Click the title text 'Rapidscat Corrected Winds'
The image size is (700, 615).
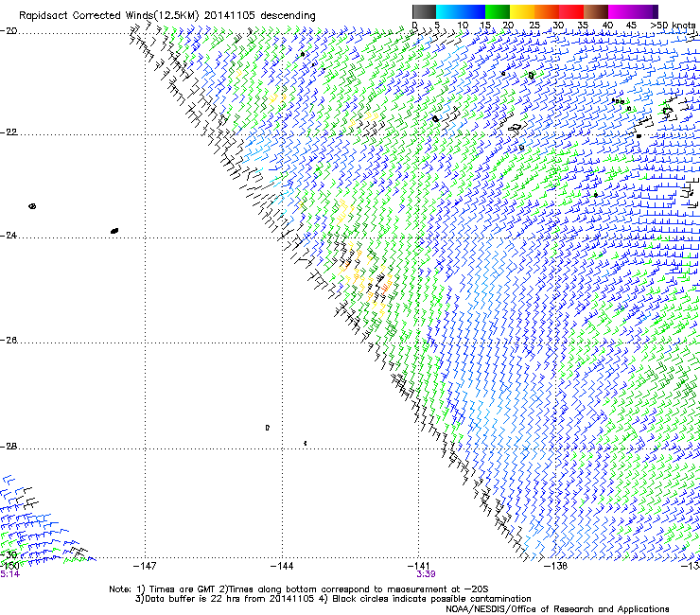tap(86, 16)
